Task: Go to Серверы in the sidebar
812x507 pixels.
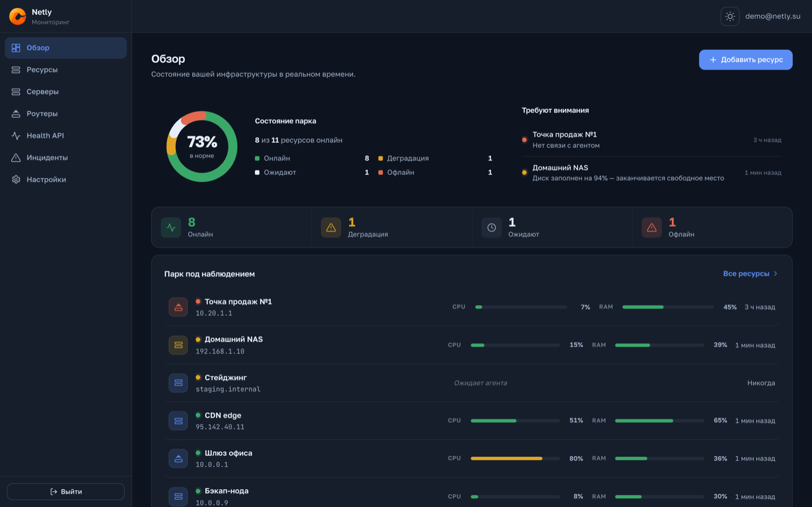Action: [66, 92]
